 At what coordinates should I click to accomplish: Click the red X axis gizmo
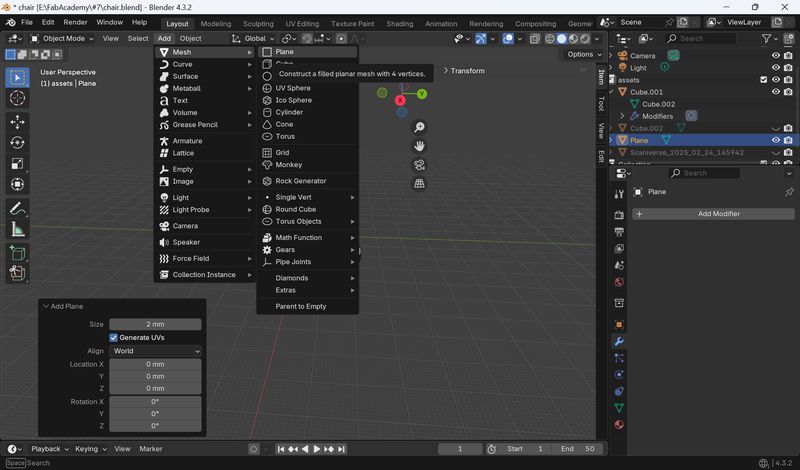401,101
